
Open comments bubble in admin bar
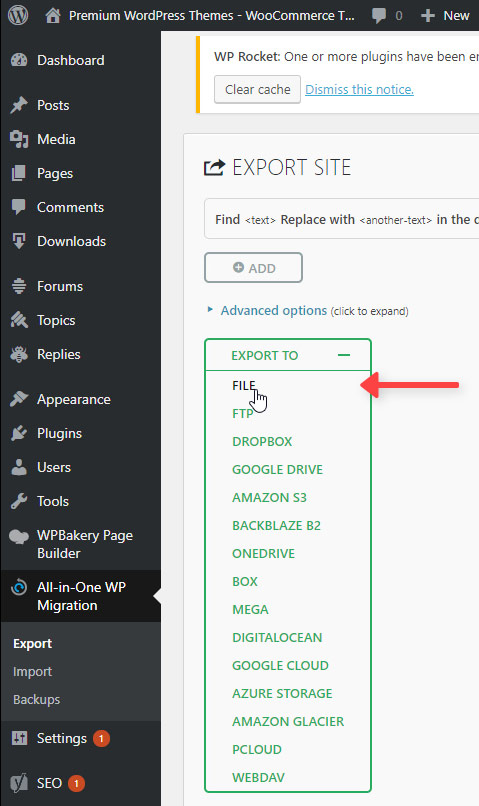pyautogui.click(x=379, y=15)
